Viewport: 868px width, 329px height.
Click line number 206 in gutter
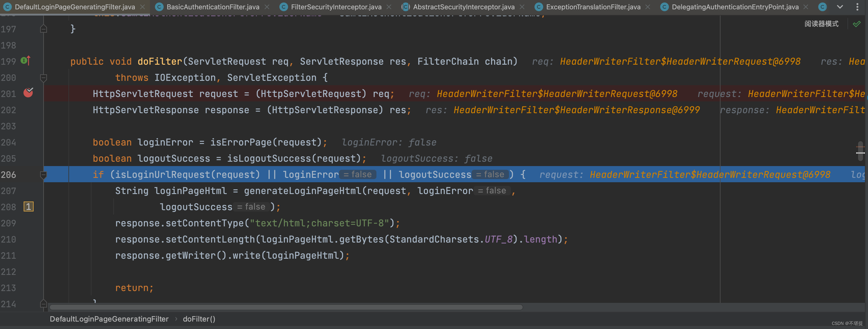(x=8, y=175)
